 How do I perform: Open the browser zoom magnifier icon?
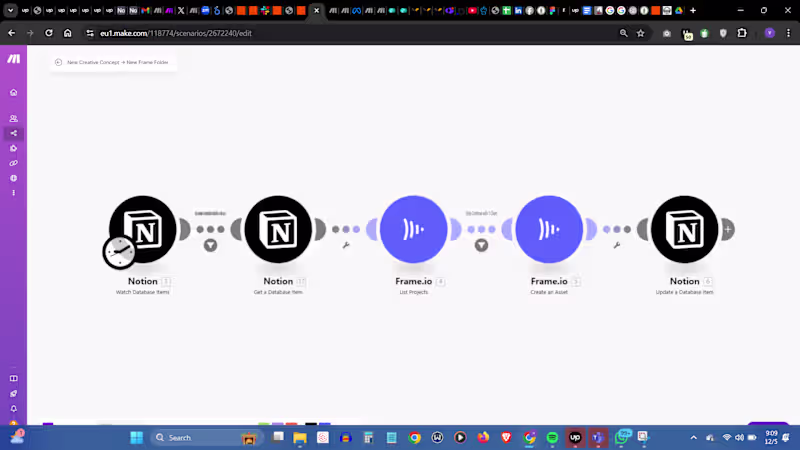pyautogui.click(x=623, y=33)
